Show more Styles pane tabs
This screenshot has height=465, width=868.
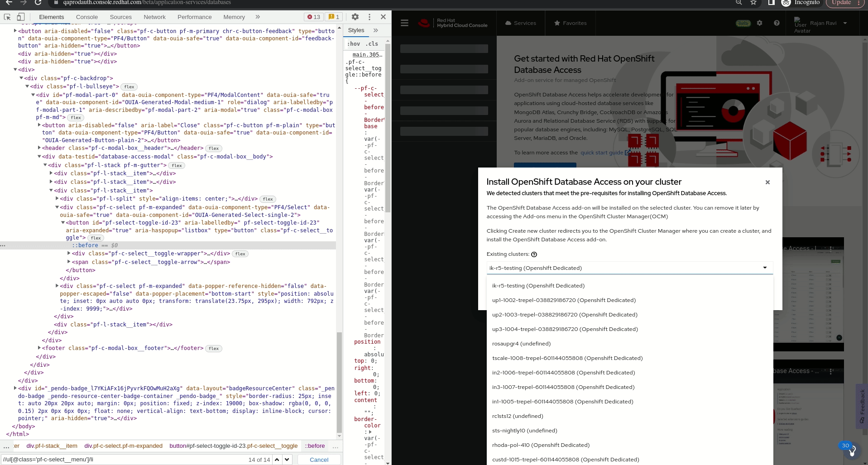pos(375,30)
